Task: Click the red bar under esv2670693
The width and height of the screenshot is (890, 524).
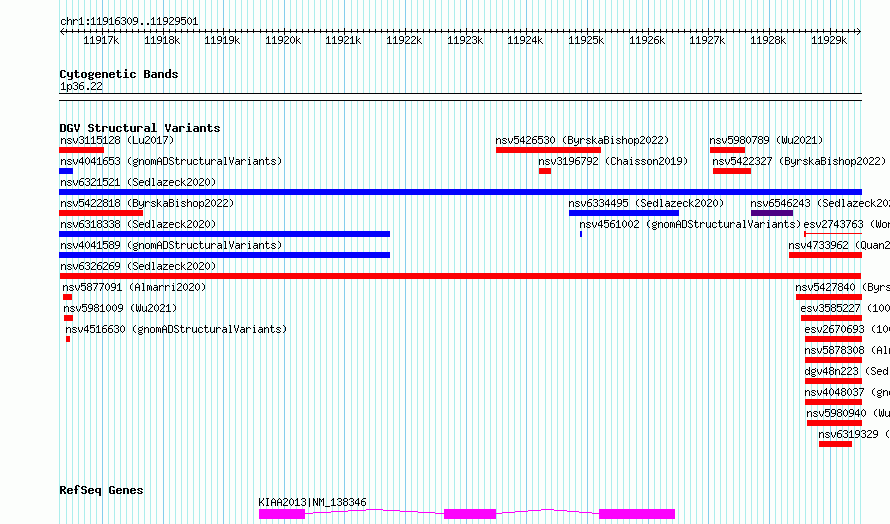Action: tap(833, 339)
